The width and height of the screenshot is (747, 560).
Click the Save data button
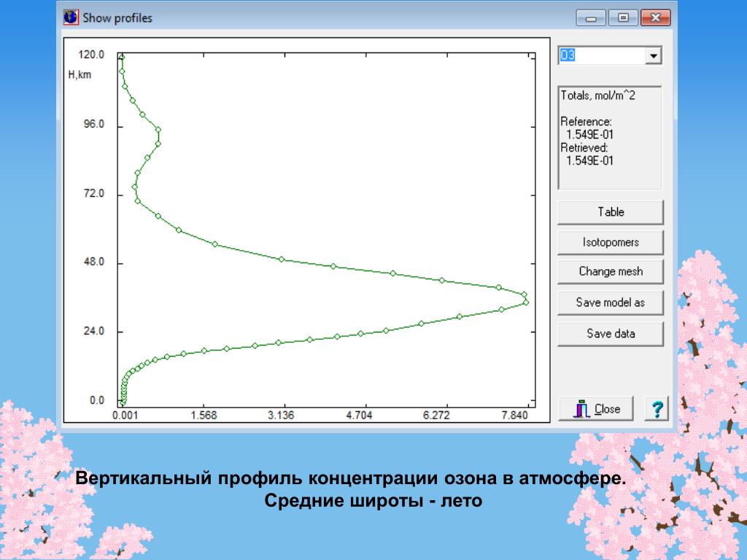pyautogui.click(x=611, y=333)
